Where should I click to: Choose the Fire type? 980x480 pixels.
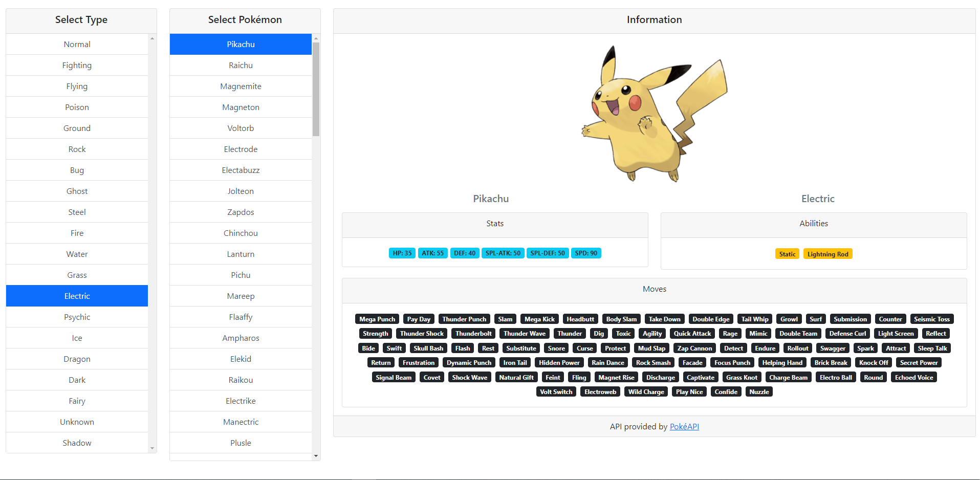[77, 233]
